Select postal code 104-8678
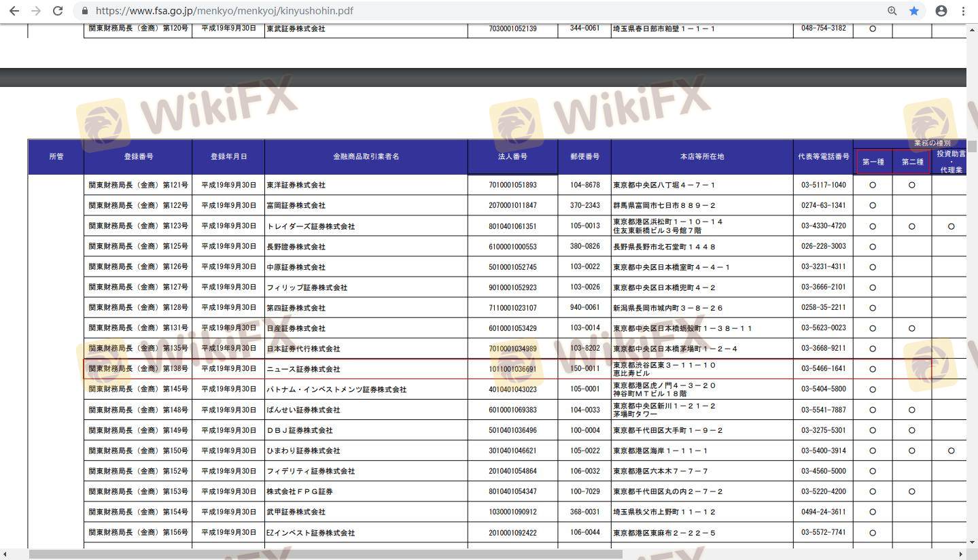Image resolution: width=978 pixels, height=560 pixels. coord(584,185)
